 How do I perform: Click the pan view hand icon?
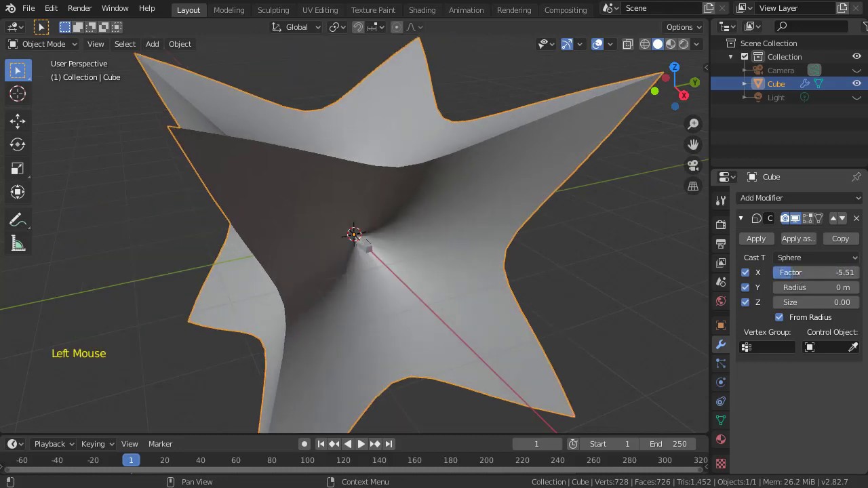click(693, 144)
